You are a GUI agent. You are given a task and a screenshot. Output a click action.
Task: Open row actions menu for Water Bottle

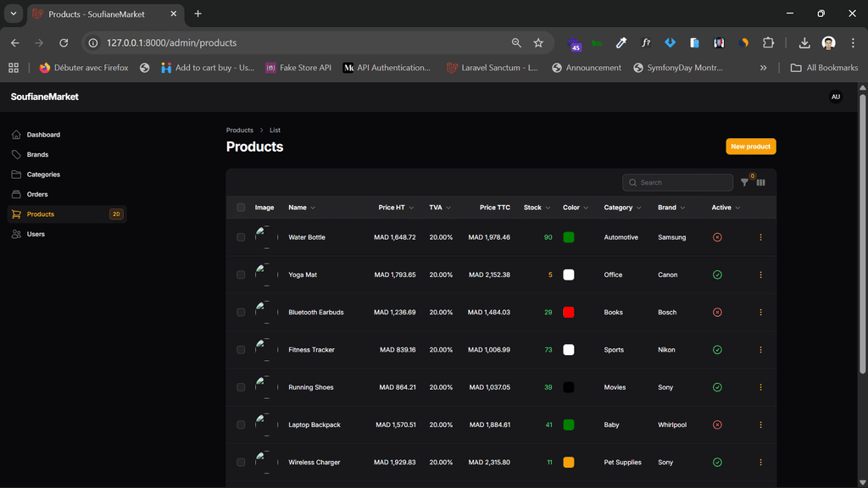tap(760, 237)
